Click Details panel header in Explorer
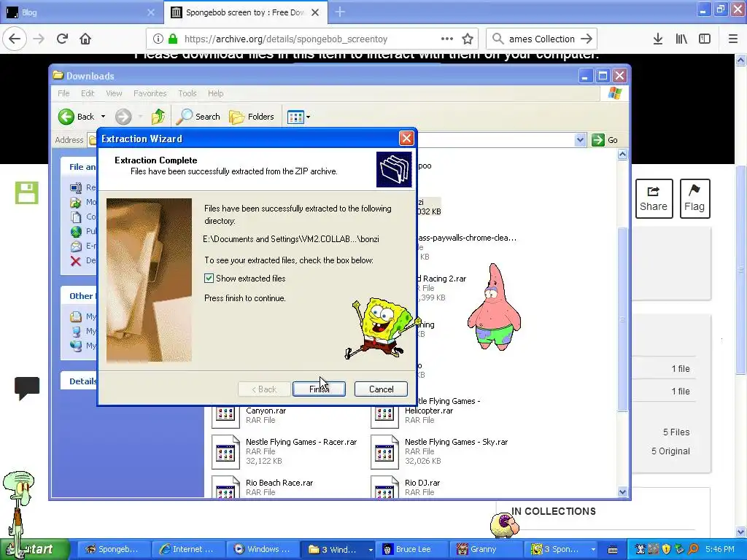747x560 pixels. click(79, 381)
